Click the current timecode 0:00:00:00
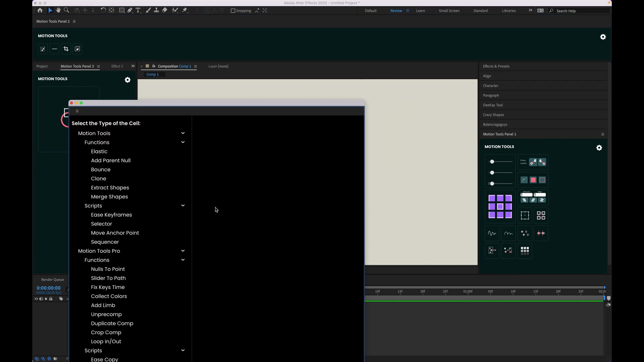This screenshot has height=362, width=644. [x=49, y=288]
